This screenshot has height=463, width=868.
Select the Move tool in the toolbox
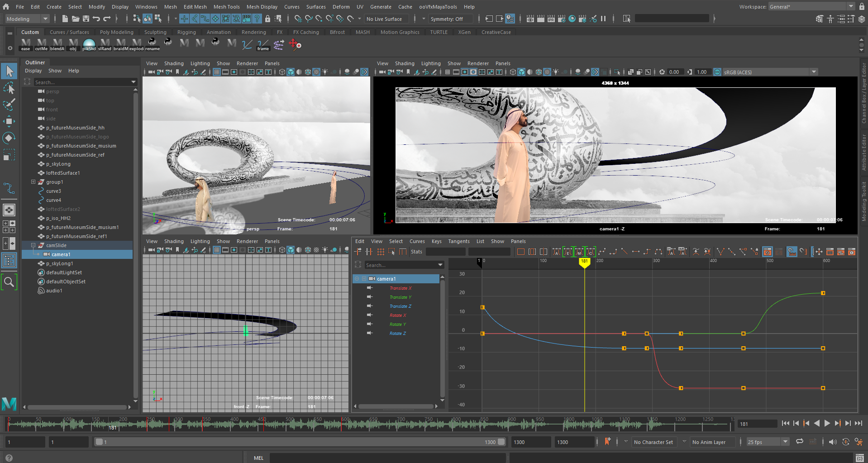coord(9,121)
